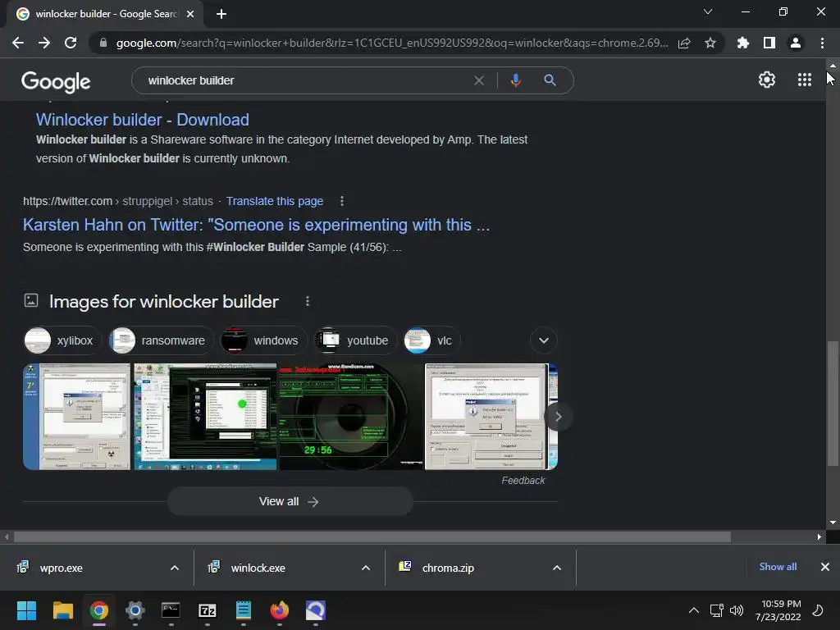840x630 pixels.
Task: Open new browser tab
Action: point(221,14)
